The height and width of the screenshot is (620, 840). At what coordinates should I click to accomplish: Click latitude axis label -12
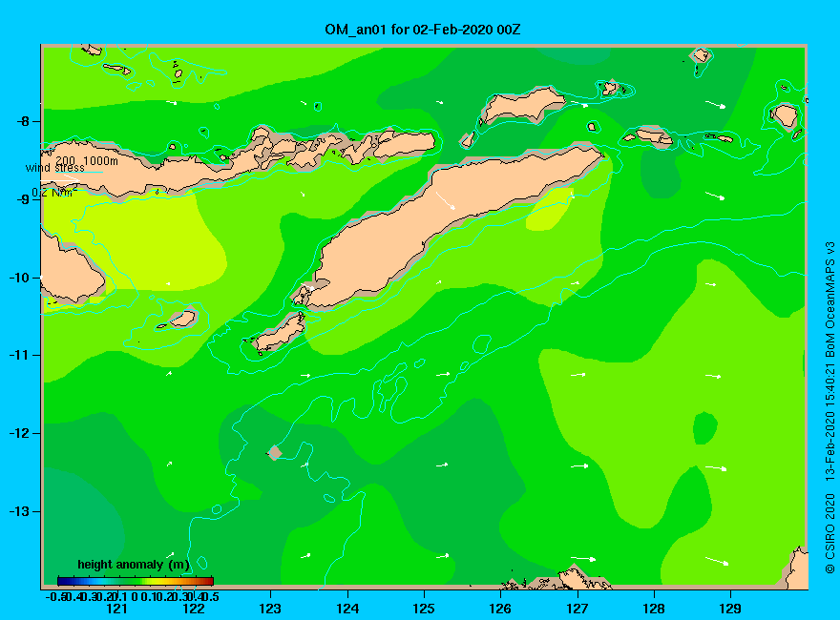[x=19, y=433]
